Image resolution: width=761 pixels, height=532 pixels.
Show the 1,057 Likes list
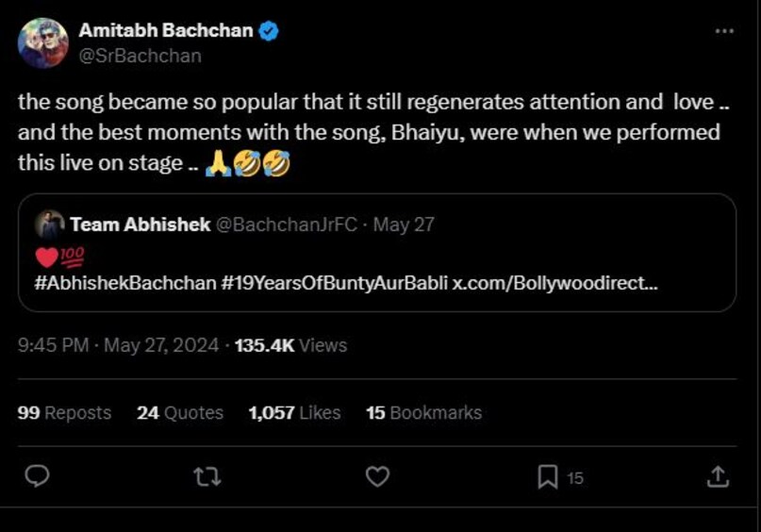(294, 412)
